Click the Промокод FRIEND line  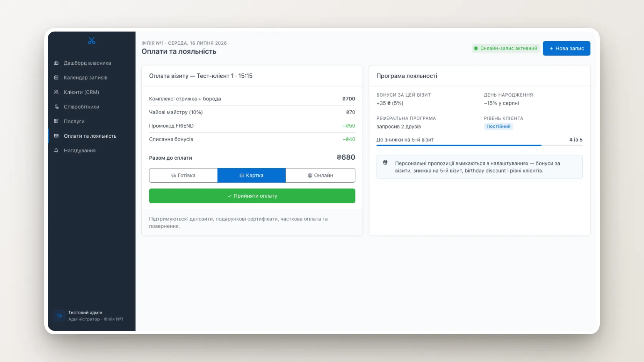pyautogui.click(x=252, y=126)
